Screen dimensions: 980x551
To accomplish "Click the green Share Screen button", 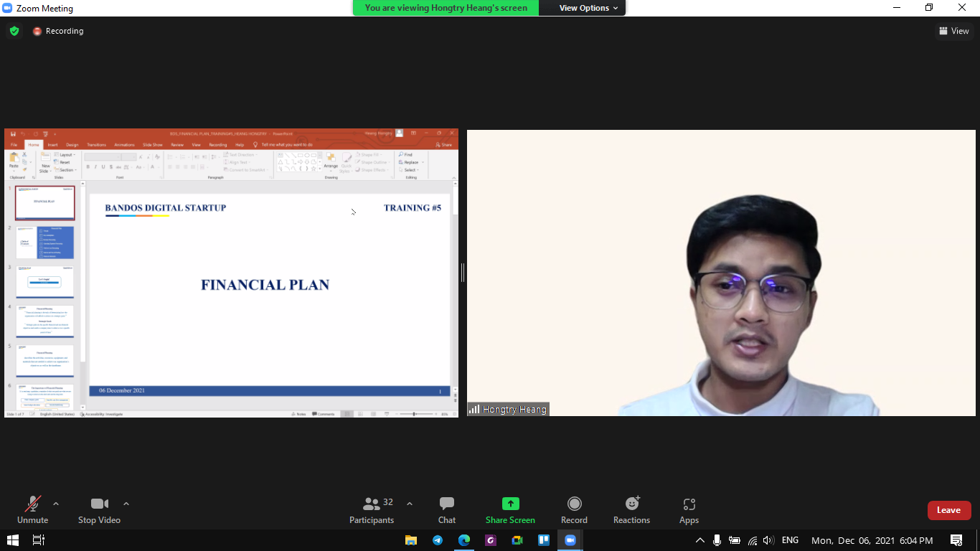I will click(x=510, y=510).
